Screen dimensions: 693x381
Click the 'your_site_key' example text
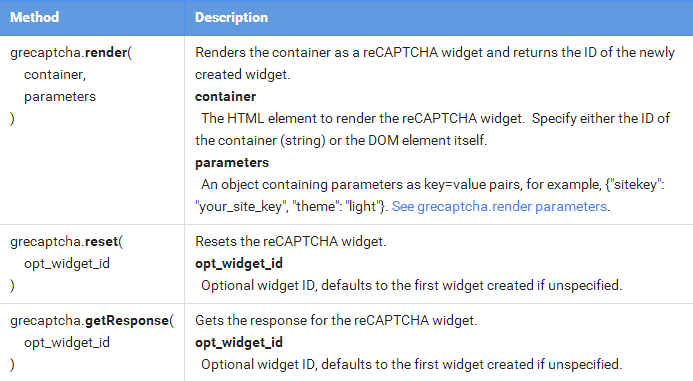click(x=240, y=206)
